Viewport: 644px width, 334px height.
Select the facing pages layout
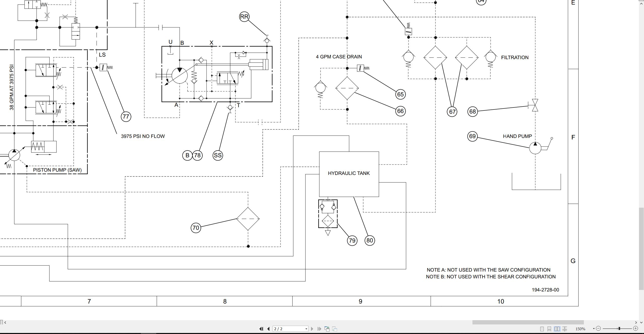click(557, 329)
